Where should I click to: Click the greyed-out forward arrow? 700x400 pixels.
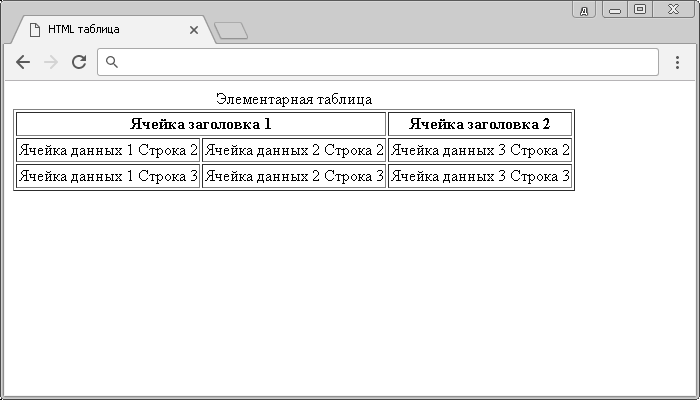point(51,62)
